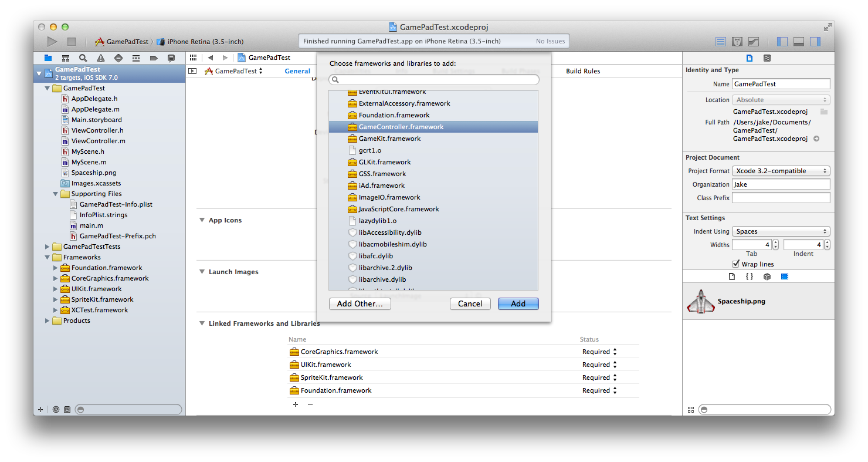Expand the Products group
The height and width of the screenshot is (462, 868).
tap(48, 321)
